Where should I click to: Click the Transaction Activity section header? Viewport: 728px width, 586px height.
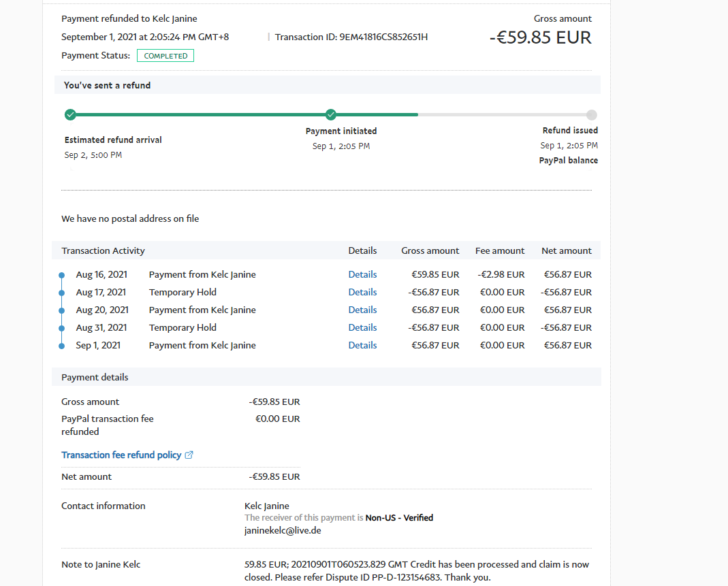coord(103,250)
